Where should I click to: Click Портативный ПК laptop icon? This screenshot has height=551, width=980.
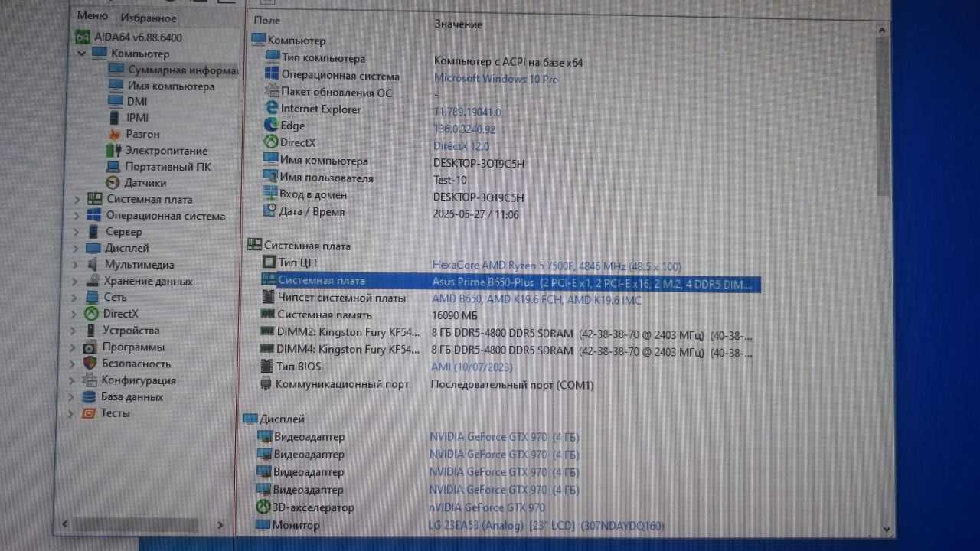113,167
